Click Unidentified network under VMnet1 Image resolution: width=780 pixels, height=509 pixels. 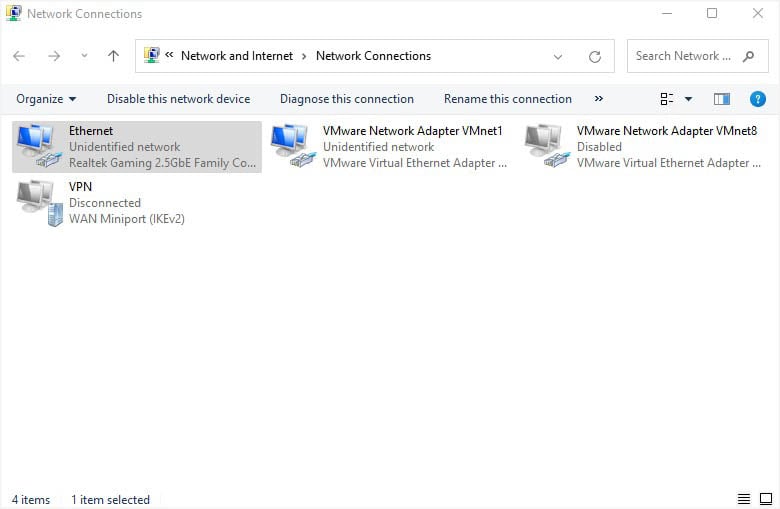point(379,147)
